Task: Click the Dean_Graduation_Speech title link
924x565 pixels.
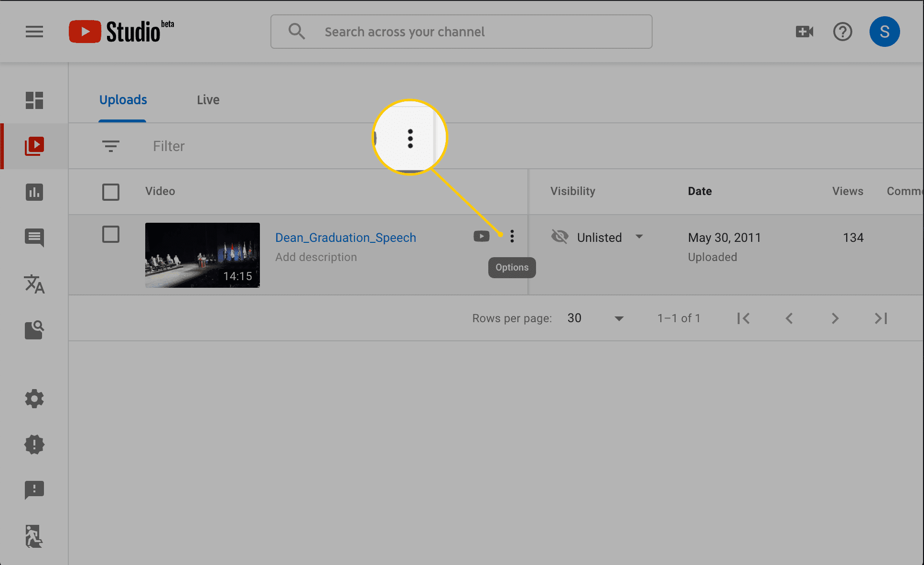Action: [x=345, y=237]
